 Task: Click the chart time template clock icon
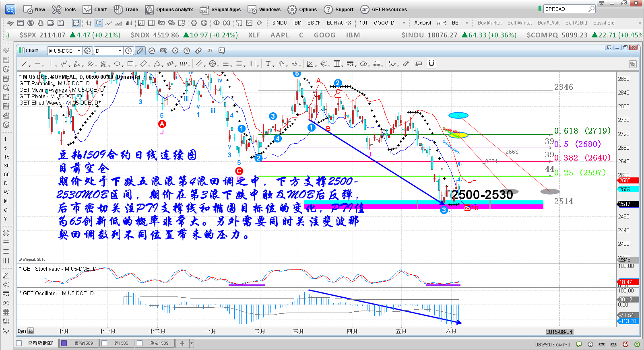pyautogui.click(x=128, y=51)
